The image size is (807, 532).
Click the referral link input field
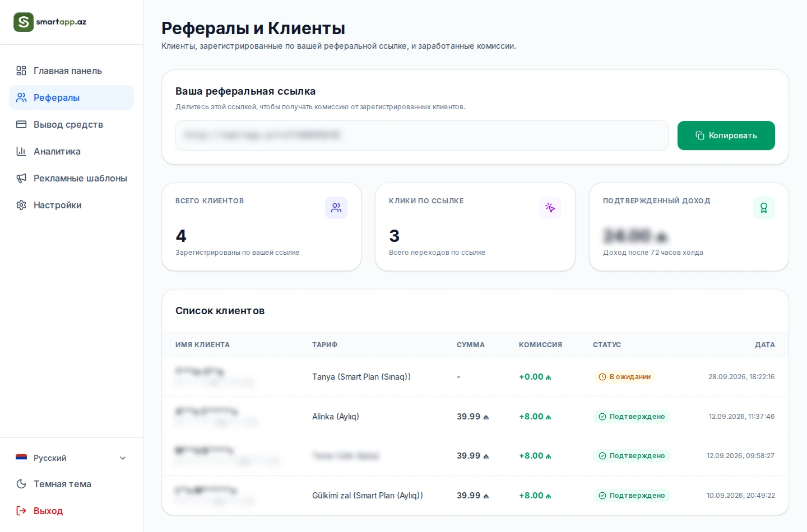(421, 136)
